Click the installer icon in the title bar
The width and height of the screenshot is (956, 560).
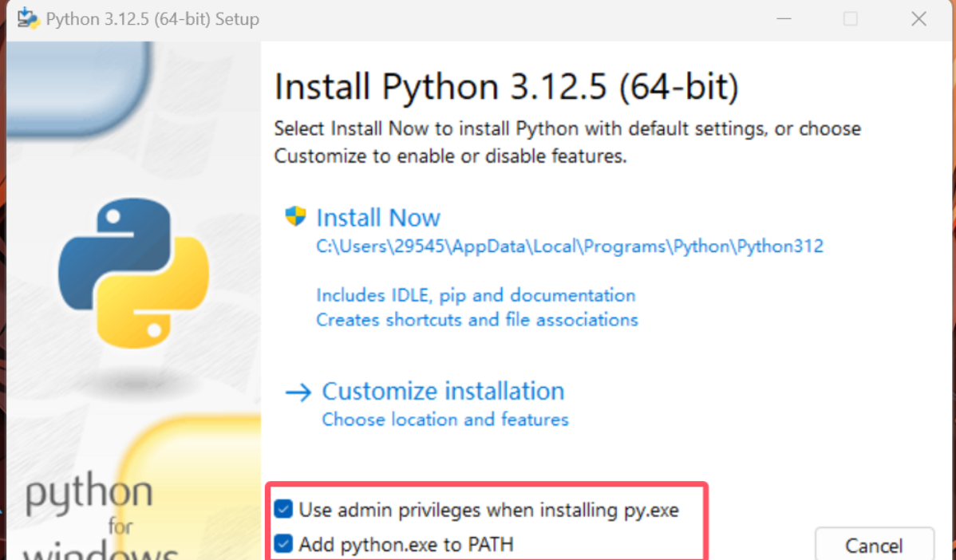click(28, 18)
